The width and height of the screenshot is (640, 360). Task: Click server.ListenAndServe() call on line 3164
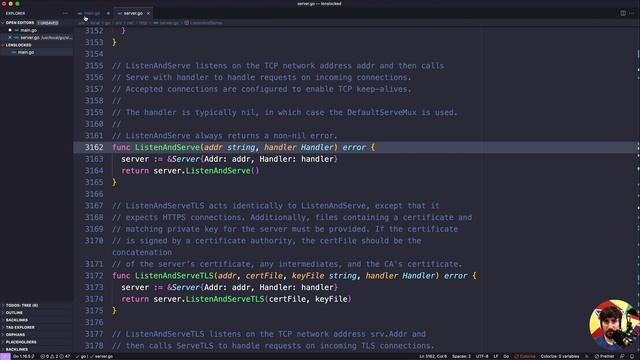click(206, 171)
